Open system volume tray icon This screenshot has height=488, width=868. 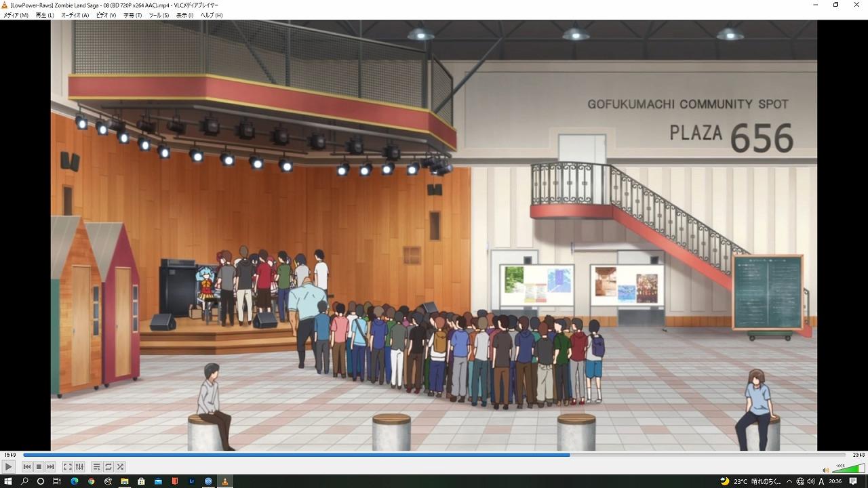[811, 481]
